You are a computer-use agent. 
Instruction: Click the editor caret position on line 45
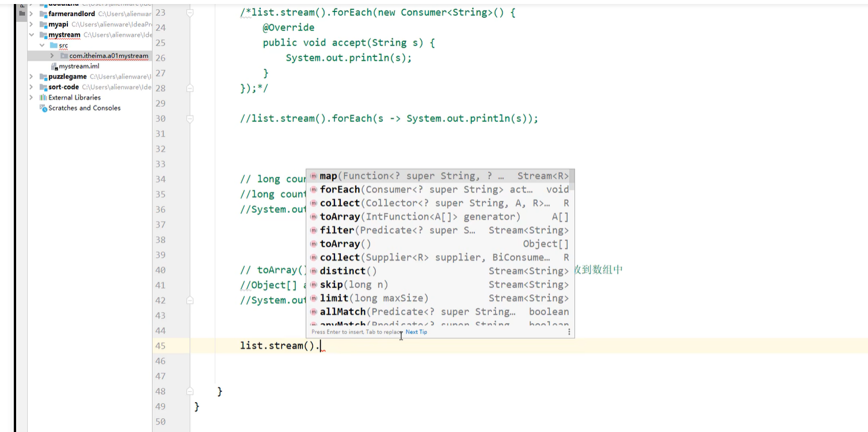pos(321,345)
